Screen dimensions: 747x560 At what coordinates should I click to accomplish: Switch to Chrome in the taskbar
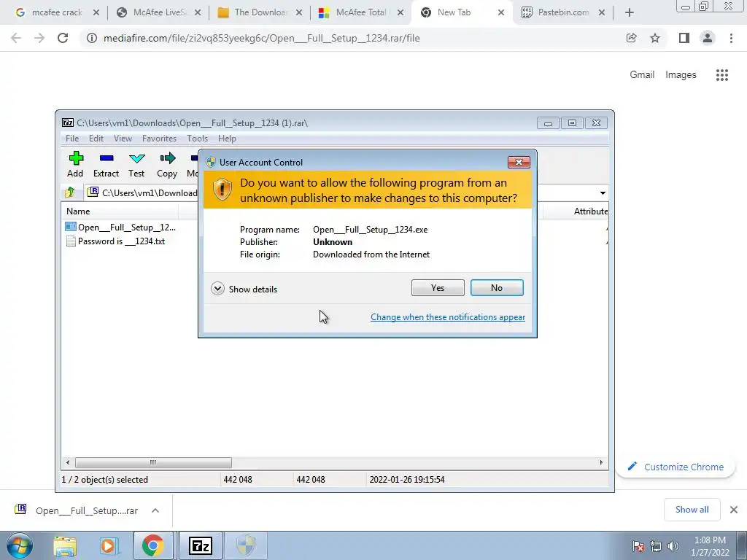pos(152,545)
